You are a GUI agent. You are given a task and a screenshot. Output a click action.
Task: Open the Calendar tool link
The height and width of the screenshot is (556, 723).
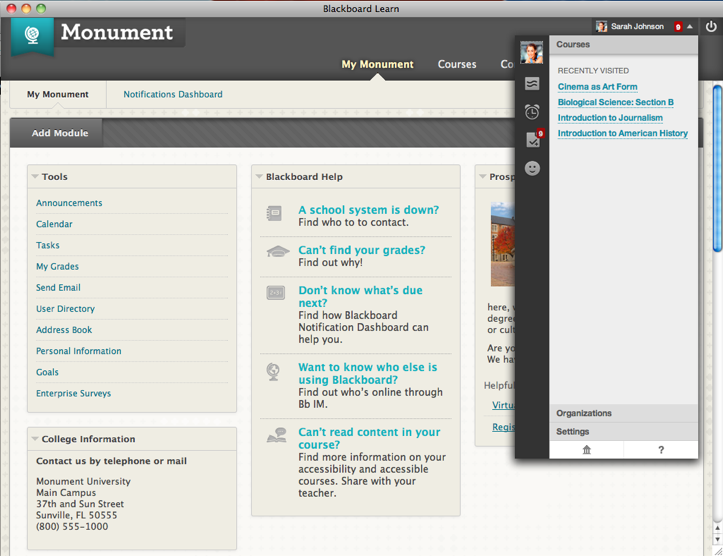pyautogui.click(x=54, y=224)
